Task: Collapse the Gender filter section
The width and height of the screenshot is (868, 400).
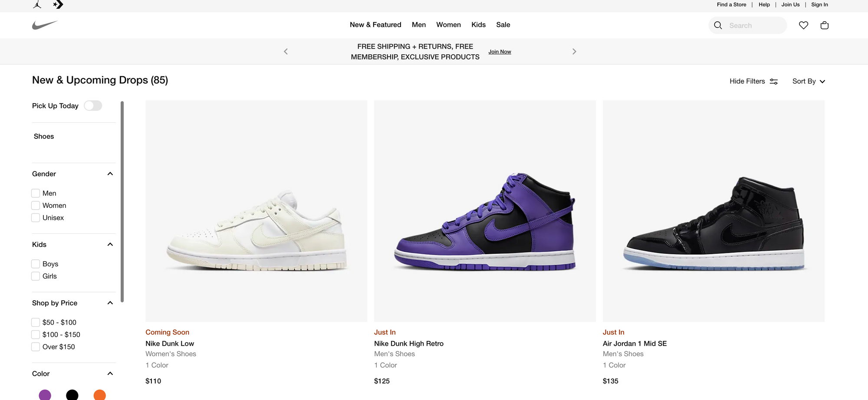Action: pos(110,174)
